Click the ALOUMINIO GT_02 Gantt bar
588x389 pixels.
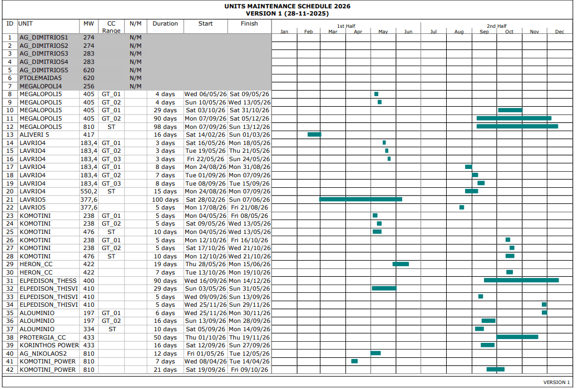point(488,321)
